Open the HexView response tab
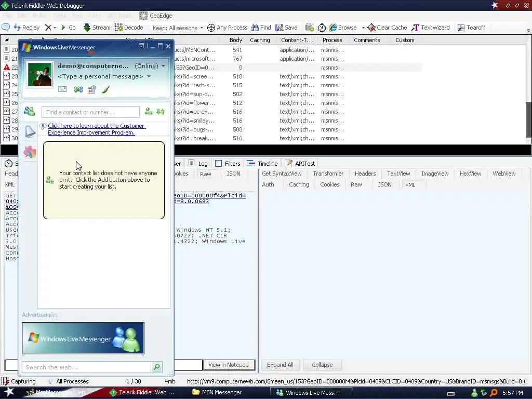 [471, 174]
